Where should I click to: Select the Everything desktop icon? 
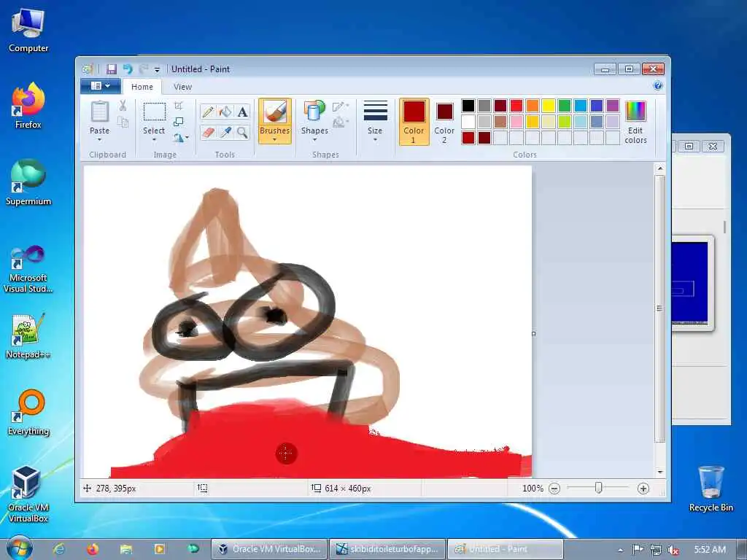click(x=28, y=413)
